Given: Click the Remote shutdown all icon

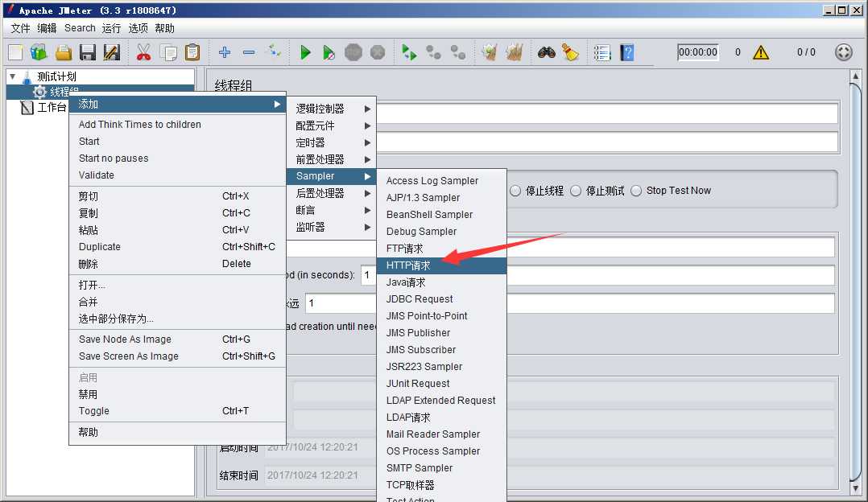Looking at the screenshot, I should (458, 52).
